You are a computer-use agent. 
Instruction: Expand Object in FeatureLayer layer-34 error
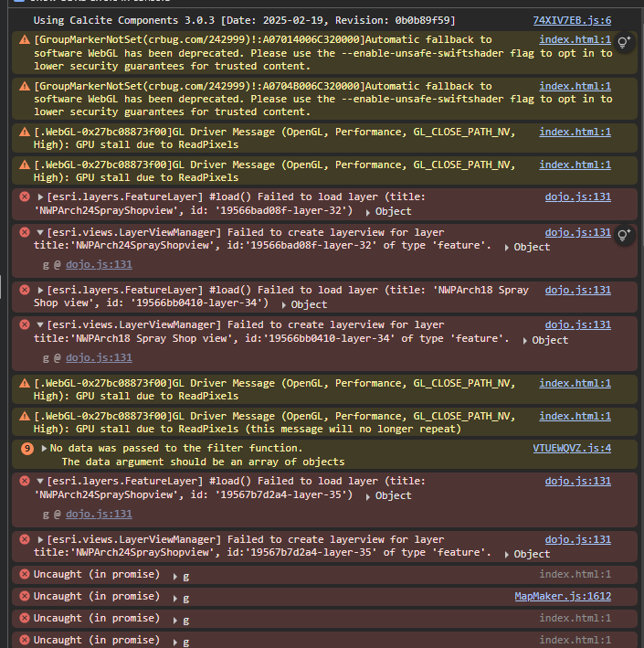(x=283, y=305)
